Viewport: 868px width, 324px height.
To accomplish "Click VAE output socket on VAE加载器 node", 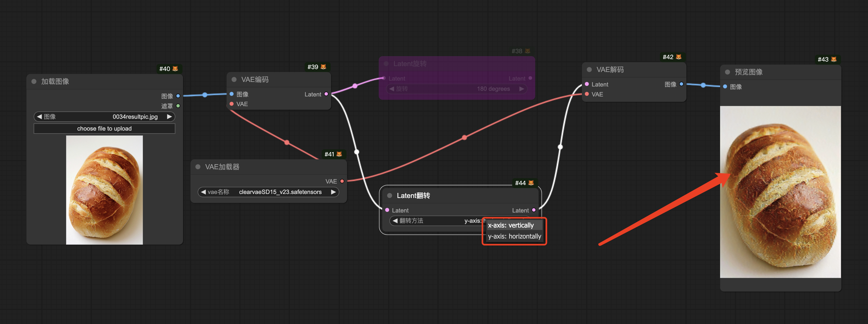I will tap(342, 181).
